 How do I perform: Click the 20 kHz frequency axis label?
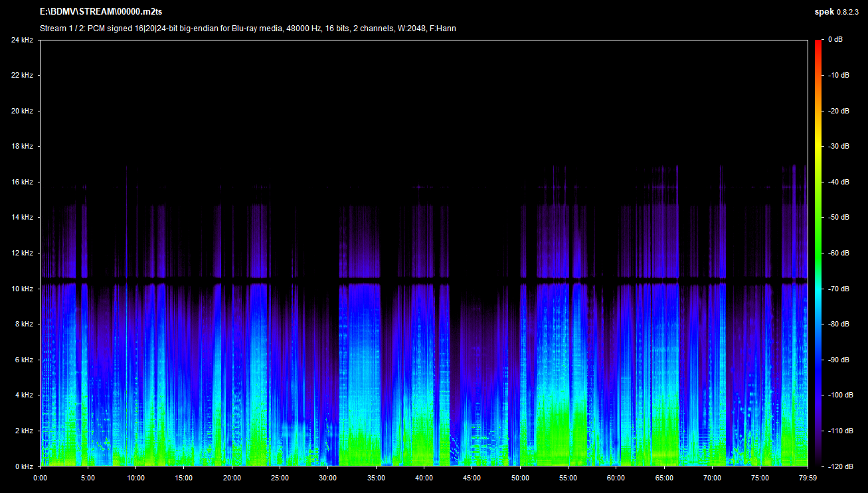point(22,111)
